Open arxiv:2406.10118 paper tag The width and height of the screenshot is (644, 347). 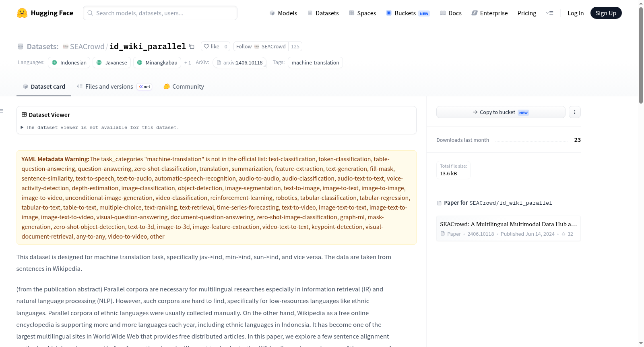point(239,62)
